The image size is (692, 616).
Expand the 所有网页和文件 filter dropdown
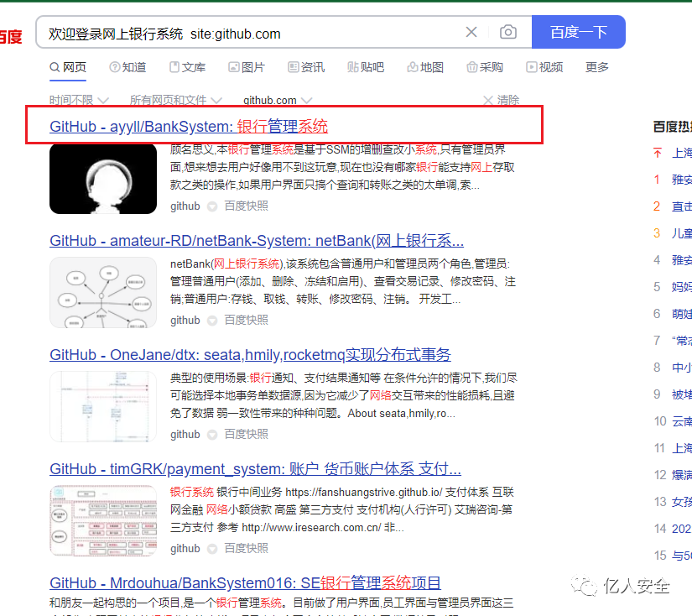click(x=175, y=100)
